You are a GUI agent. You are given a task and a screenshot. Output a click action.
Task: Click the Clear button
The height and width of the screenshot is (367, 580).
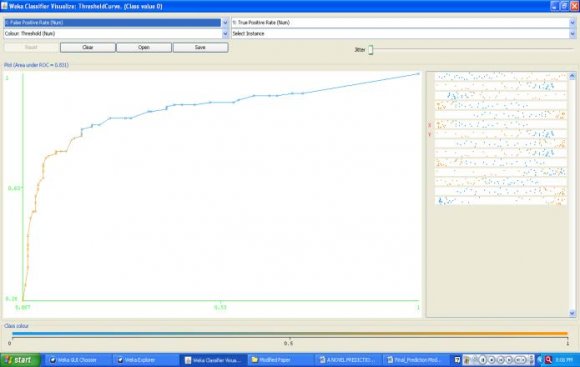click(x=88, y=47)
